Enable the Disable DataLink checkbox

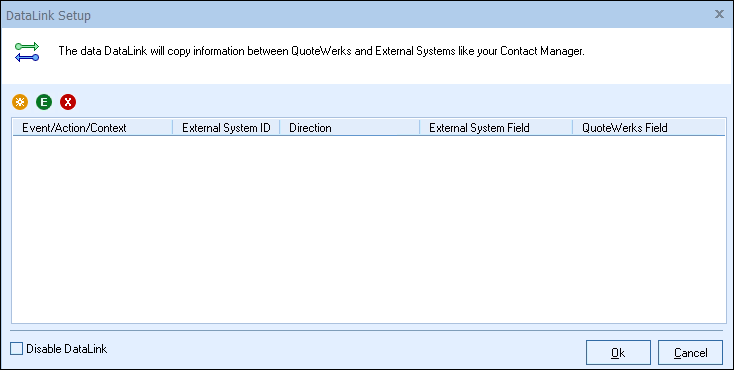[x=16, y=348]
